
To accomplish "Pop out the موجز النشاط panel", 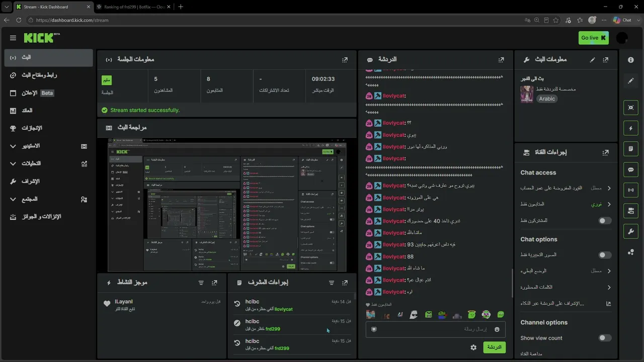I will pyautogui.click(x=214, y=283).
